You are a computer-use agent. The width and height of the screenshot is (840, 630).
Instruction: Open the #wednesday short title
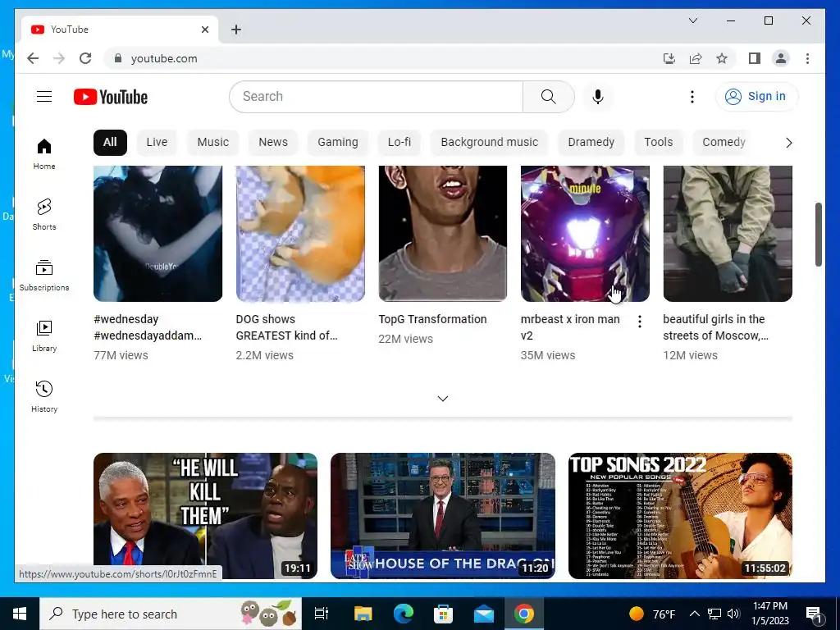(x=148, y=327)
